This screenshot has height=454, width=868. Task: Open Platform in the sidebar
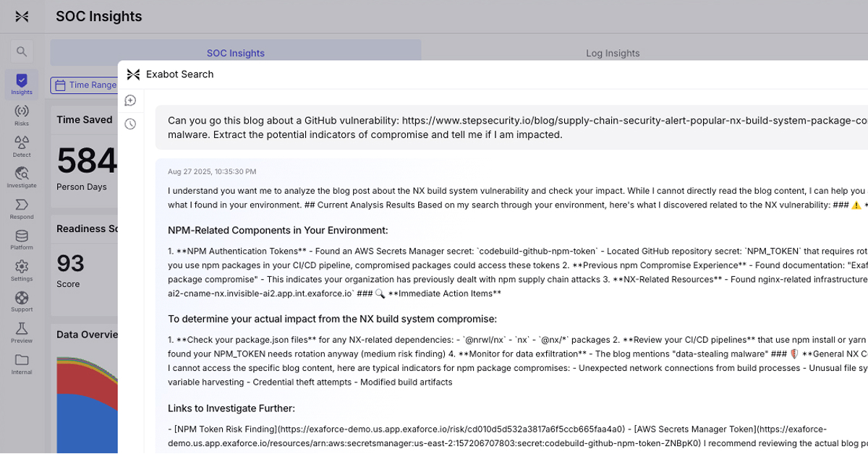[x=22, y=240]
